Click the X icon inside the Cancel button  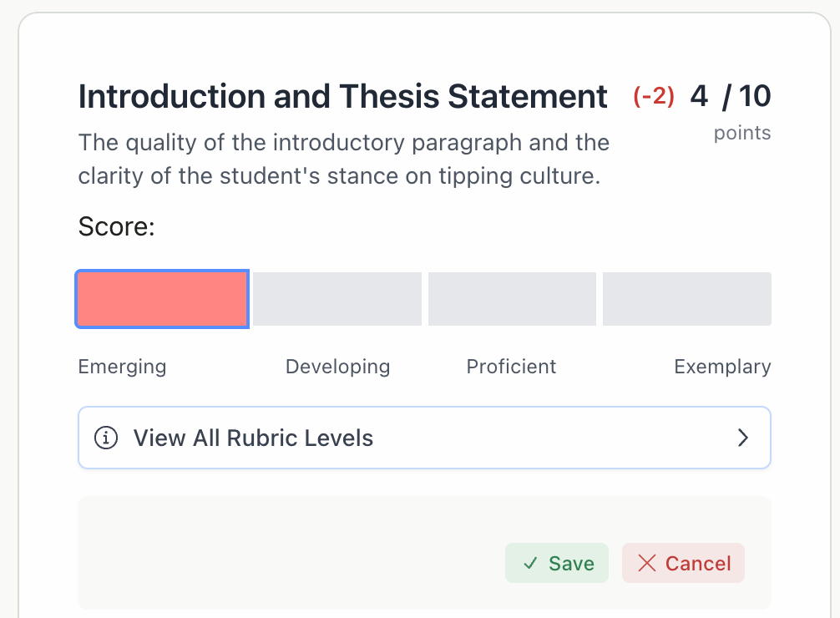pos(647,563)
